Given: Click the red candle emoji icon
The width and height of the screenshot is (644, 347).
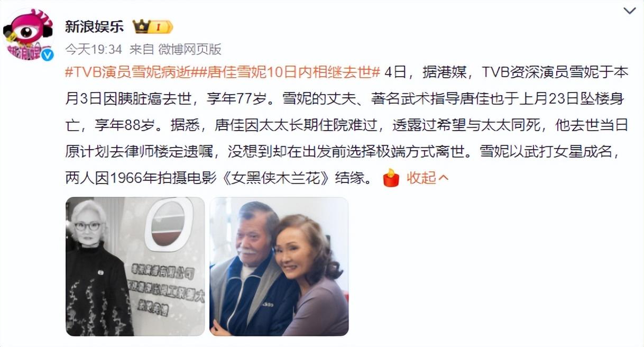Looking at the screenshot, I should coord(391,178).
